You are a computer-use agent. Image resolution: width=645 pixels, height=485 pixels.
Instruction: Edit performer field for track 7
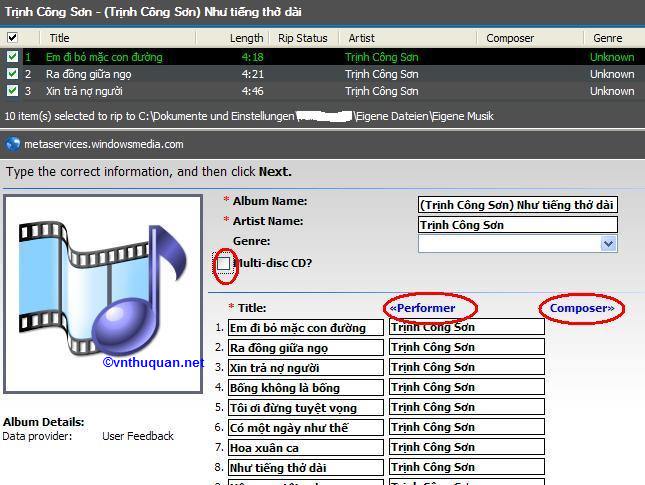point(467,447)
